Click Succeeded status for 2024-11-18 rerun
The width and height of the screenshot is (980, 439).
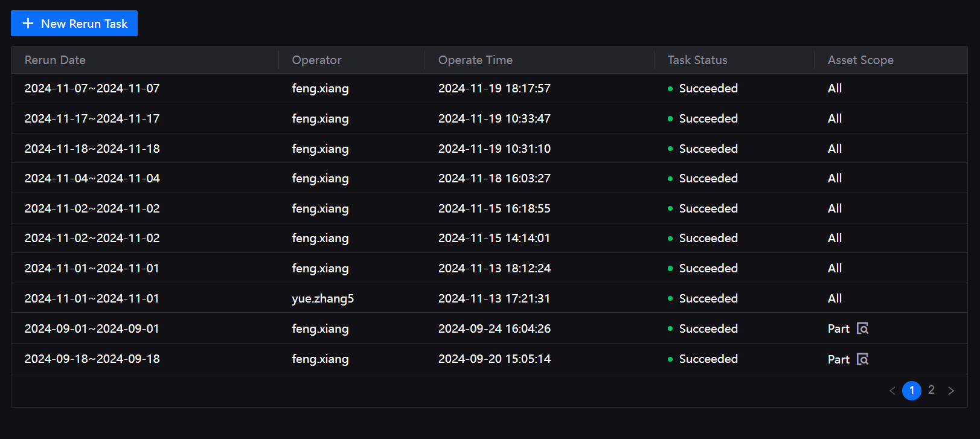(x=708, y=149)
